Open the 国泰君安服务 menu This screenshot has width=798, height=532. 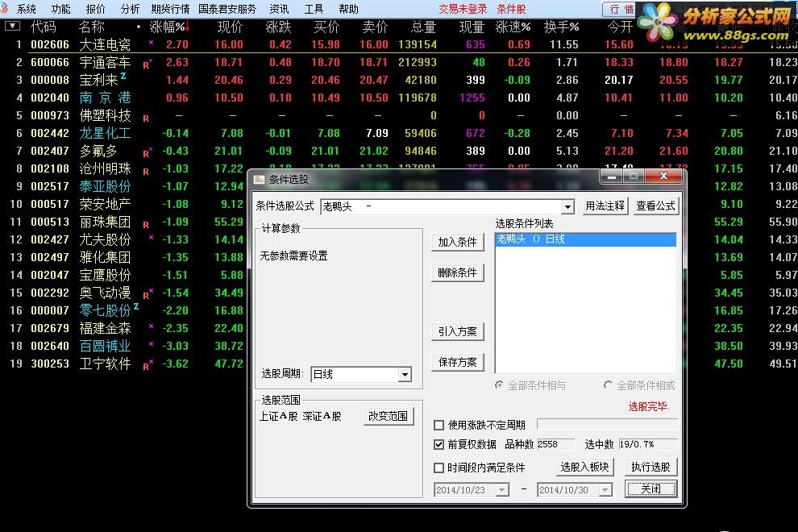click(227, 9)
